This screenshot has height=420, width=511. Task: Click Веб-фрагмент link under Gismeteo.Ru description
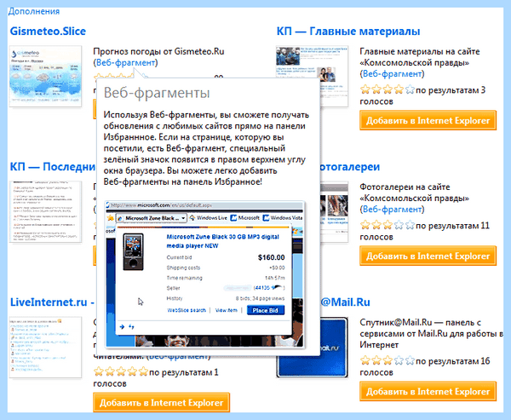click(x=125, y=62)
